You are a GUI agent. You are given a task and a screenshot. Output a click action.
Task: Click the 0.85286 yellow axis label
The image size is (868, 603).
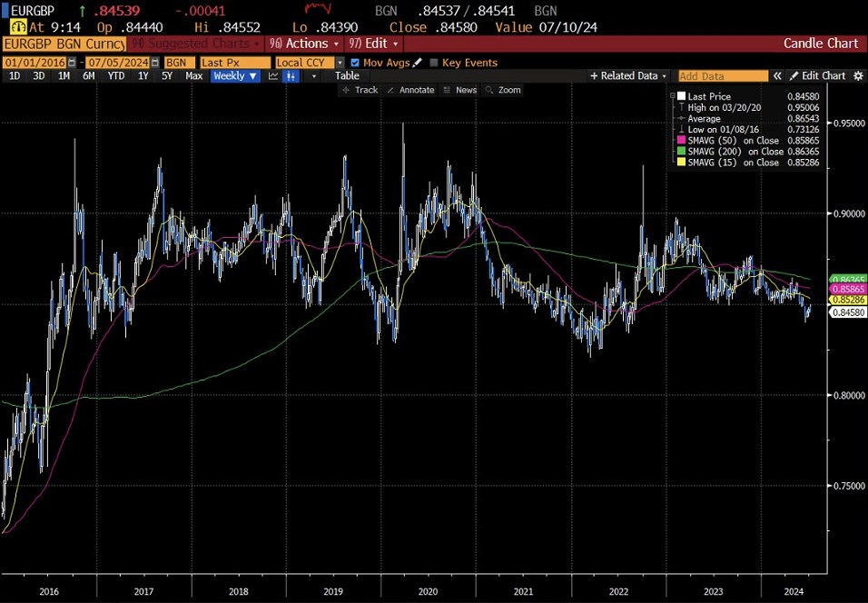pos(847,300)
